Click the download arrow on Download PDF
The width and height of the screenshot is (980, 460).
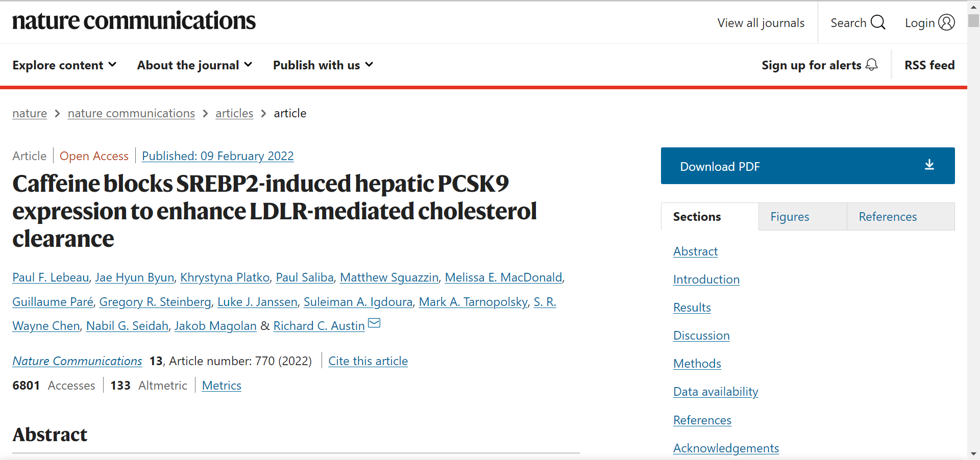(929, 165)
